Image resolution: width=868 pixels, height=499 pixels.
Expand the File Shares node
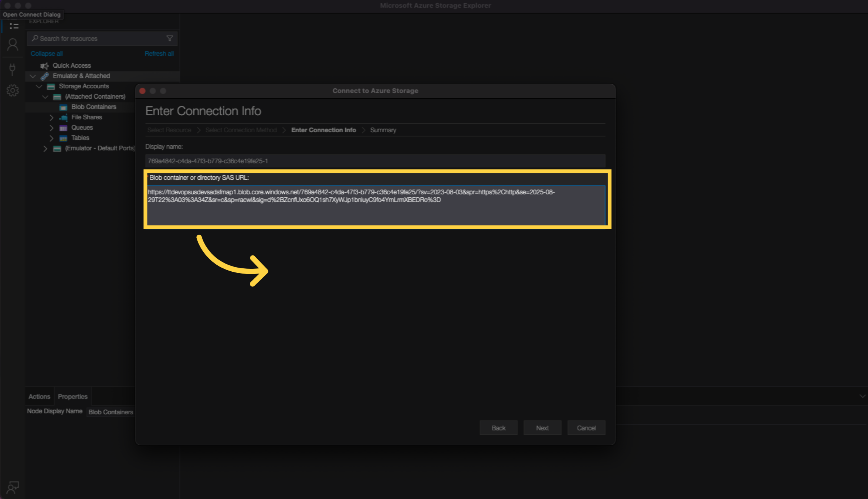pos(51,118)
